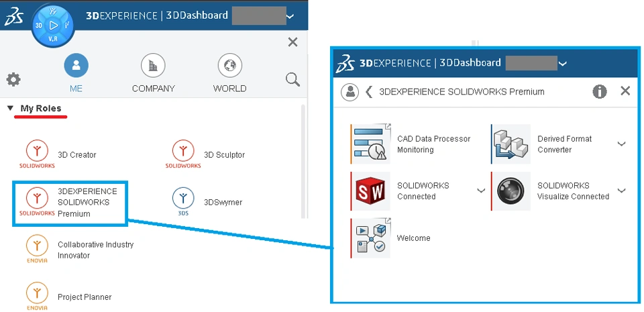644x312 pixels.
Task: Launch SOLIDWORKS Visualize Connected app icon
Action: click(x=511, y=191)
